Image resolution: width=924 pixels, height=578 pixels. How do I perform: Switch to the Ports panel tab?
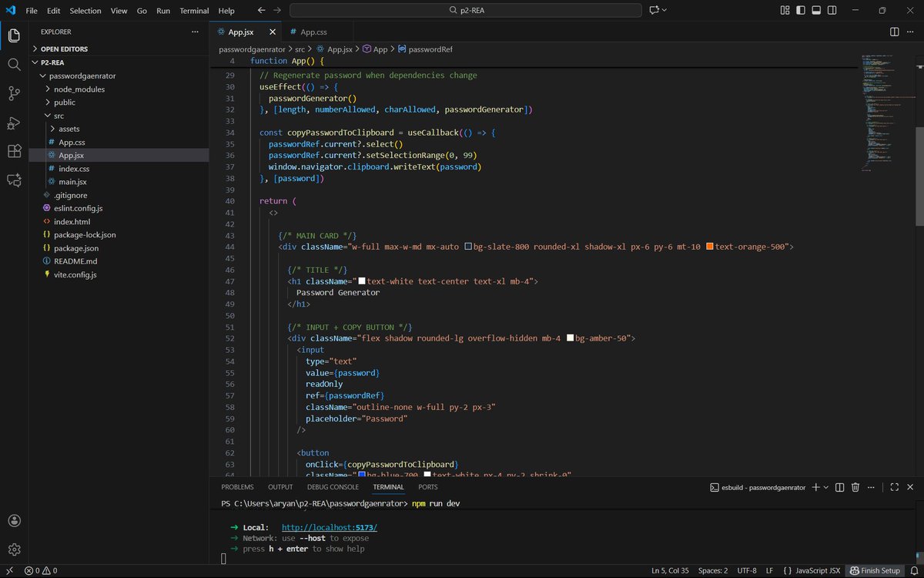(428, 487)
